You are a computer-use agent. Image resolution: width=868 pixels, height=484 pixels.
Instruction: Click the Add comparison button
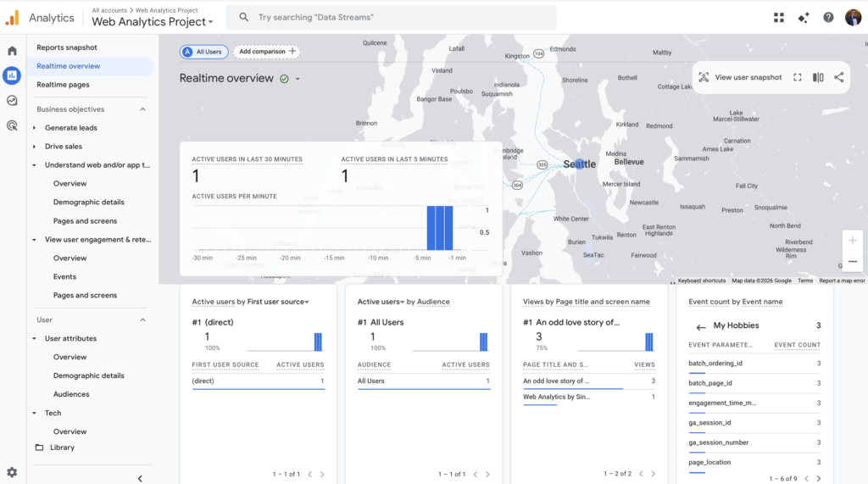[x=267, y=52]
